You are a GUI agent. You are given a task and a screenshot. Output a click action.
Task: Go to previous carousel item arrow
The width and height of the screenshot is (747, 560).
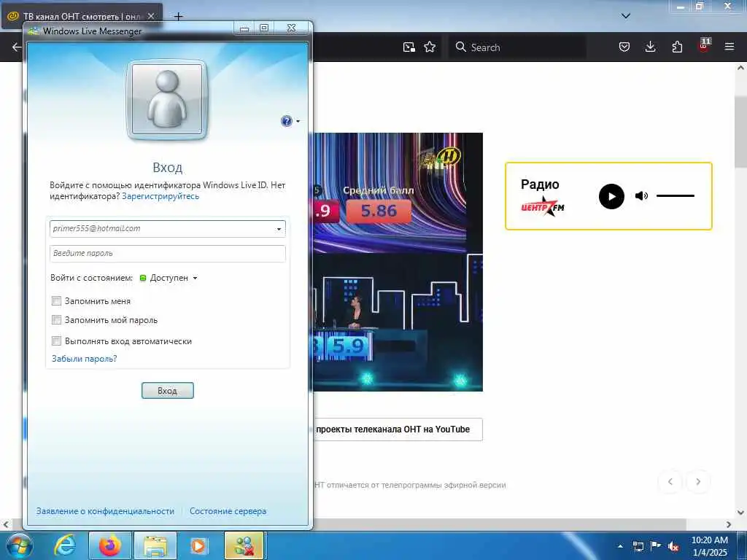(x=670, y=481)
